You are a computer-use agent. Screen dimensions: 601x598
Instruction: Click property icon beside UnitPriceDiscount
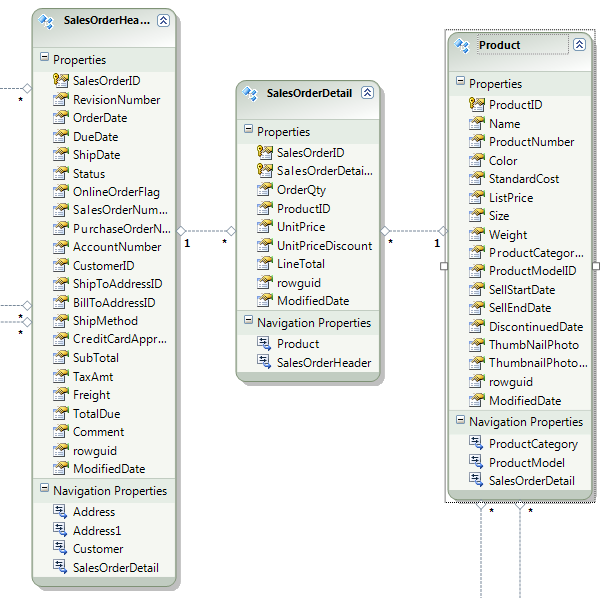pyautogui.click(x=264, y=245)
